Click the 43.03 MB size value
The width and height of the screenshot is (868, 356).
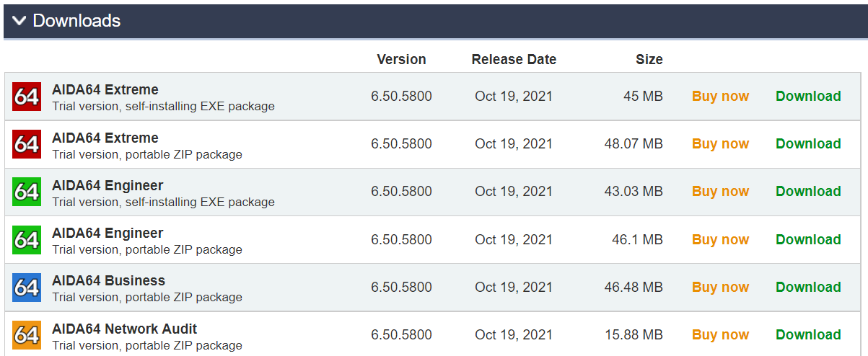click(x=634, y=191)
